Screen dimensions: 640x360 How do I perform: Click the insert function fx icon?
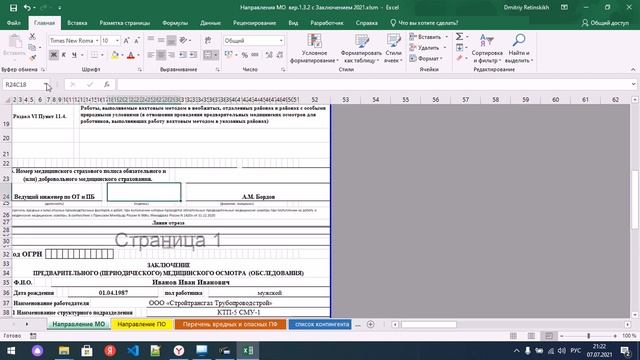tap(107, 84)
